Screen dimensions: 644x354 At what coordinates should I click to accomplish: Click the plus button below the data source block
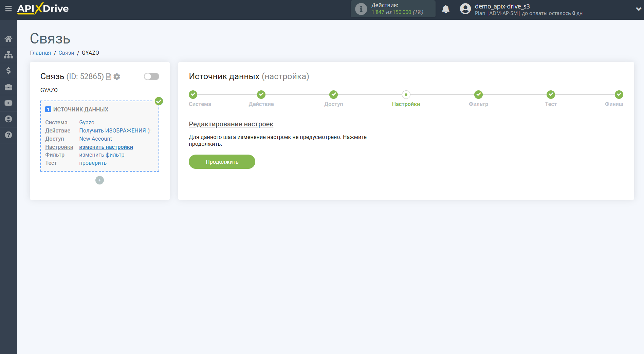click(99, 180)
